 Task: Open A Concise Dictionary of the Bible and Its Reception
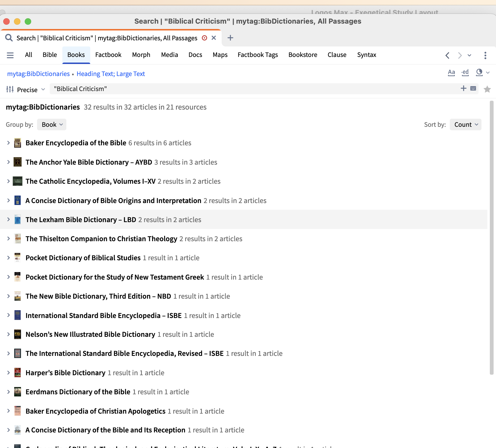[x=105, y=430]
